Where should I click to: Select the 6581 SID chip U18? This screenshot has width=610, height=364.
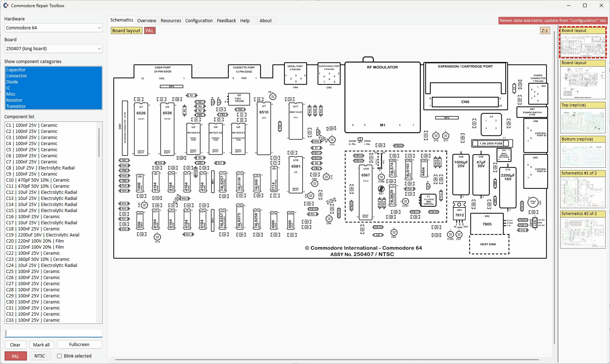(x=296, y=174)
